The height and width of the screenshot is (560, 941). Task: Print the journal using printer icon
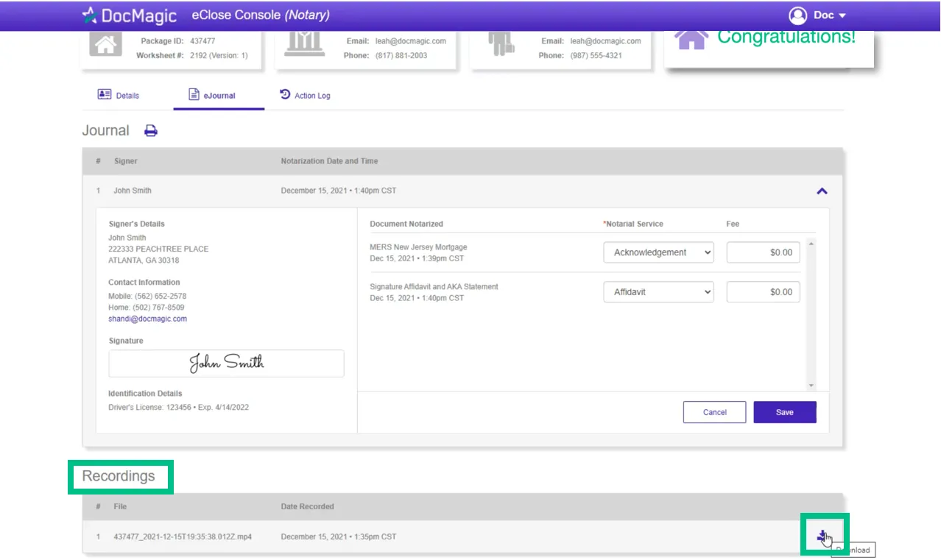click(x=151, y=131)
